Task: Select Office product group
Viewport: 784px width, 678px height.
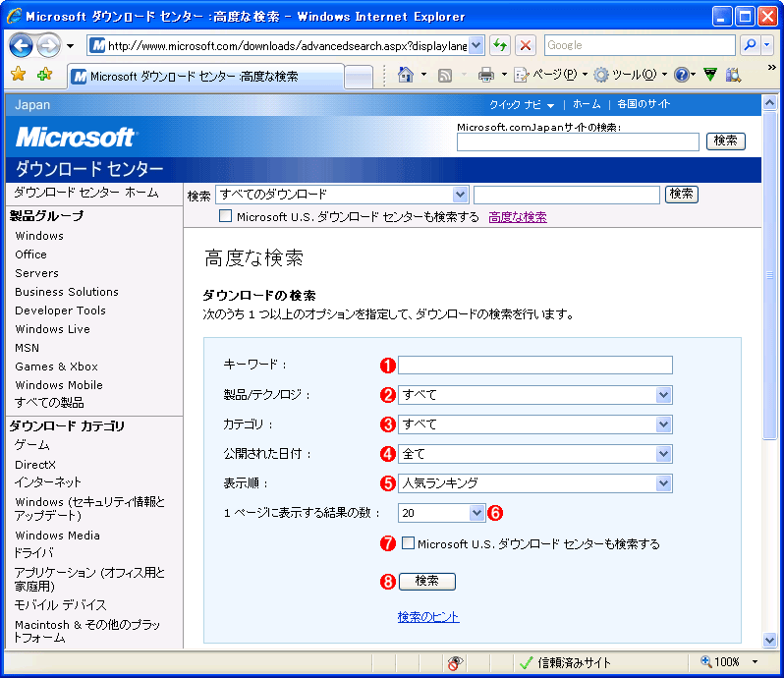Action: (30, 254)
